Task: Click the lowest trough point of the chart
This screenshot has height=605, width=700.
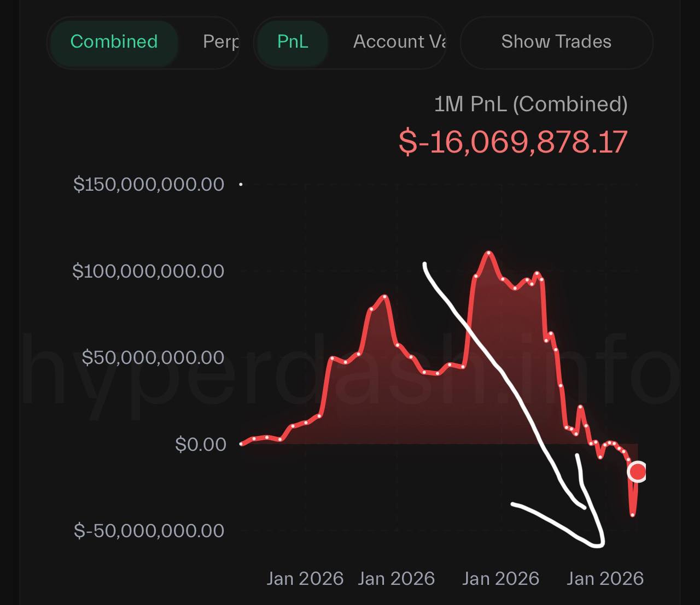Action: click(633, 514)
